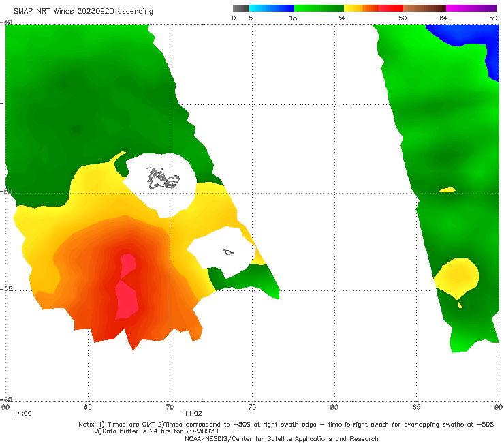This screenshot has height=443, width=504.
Task: Click the color bar label '34'
Action: click(x=341, y=18)
